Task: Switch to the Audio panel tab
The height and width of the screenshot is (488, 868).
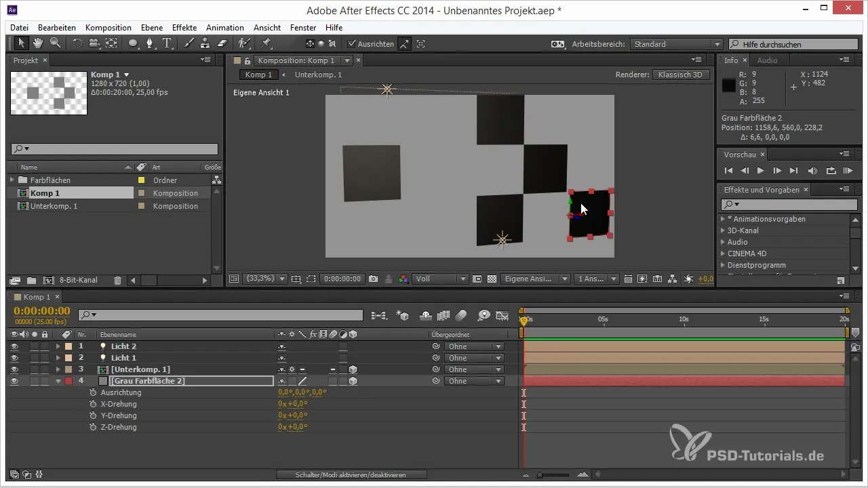Action: pyautogui.click(x=768, y=60)
